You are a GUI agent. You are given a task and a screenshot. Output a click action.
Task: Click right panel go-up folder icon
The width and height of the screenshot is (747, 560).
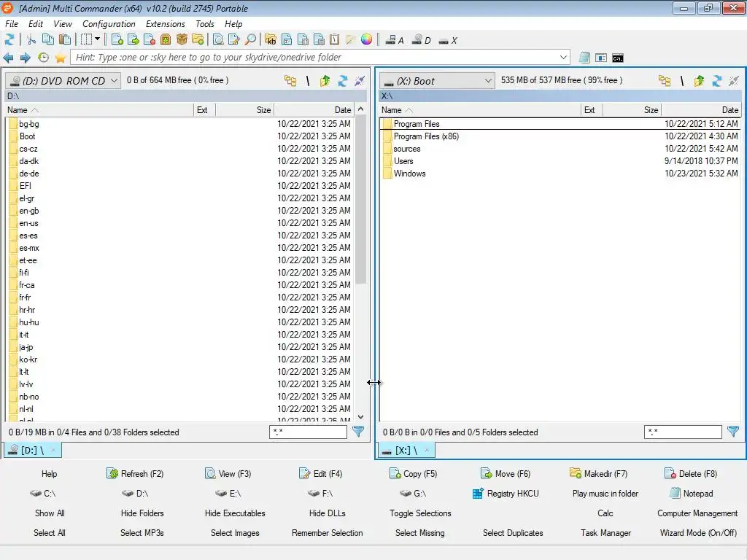(699, 80)
